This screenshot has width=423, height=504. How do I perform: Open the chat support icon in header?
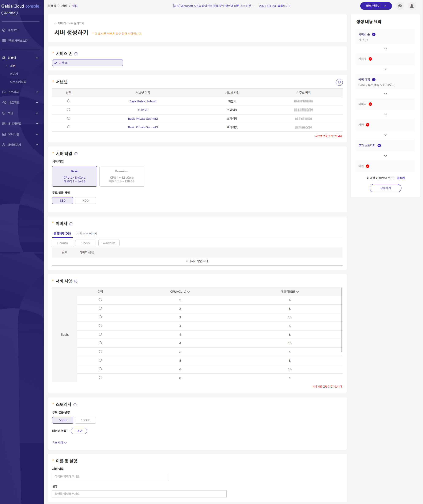coord(400,6)
